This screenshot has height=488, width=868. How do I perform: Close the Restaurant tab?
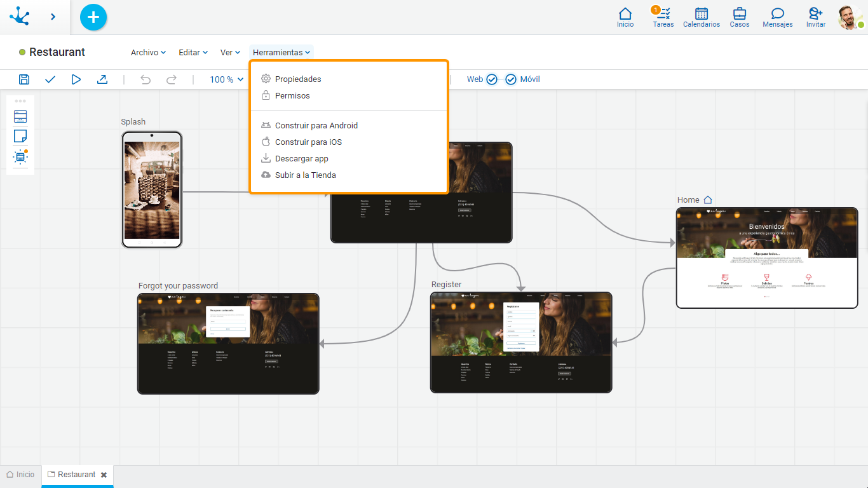(104, 475)
